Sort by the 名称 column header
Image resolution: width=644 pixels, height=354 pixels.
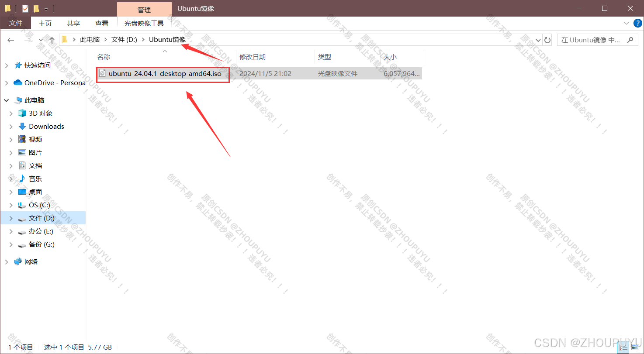click(104, 57)
